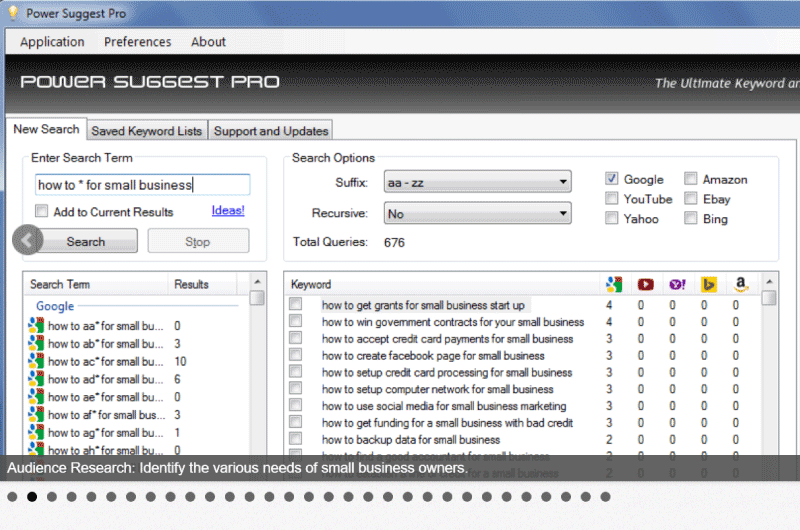Check 'how to get grants for small business' row

(x=295, y=304)
